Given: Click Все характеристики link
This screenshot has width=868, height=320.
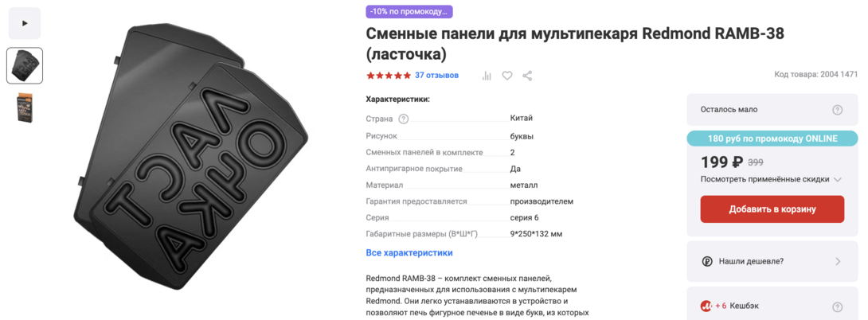Looking at the screenshot, I should click(409, 253).
